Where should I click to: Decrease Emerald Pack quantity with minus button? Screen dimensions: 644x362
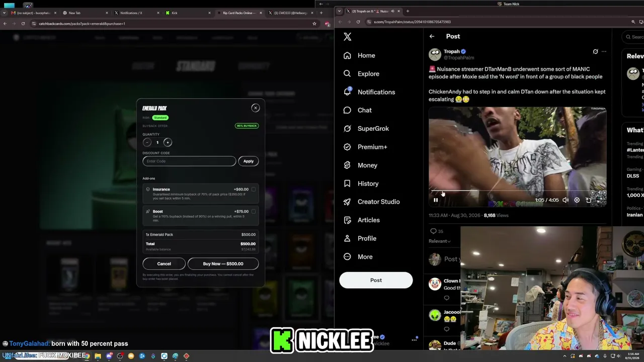[147, 142]
